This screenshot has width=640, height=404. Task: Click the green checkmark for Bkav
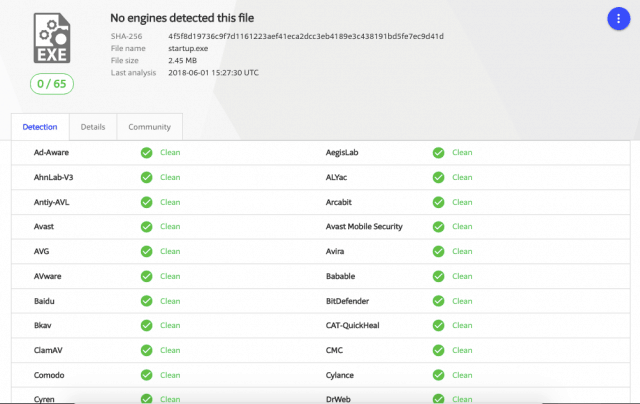point(147,326)
